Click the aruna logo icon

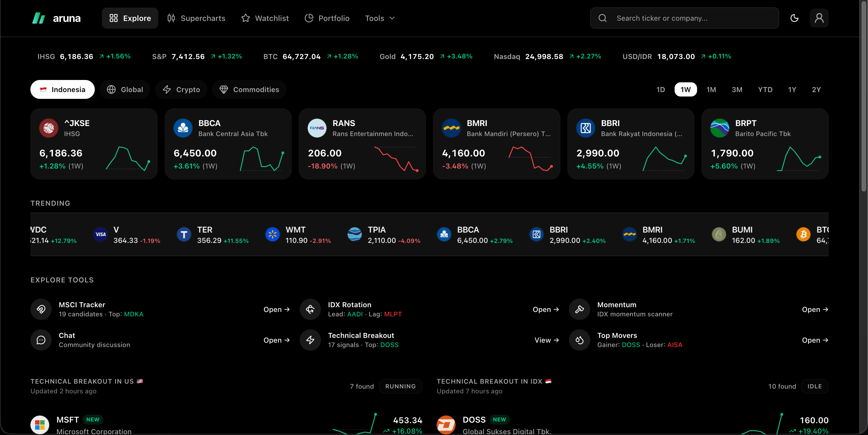click(38, 18)
